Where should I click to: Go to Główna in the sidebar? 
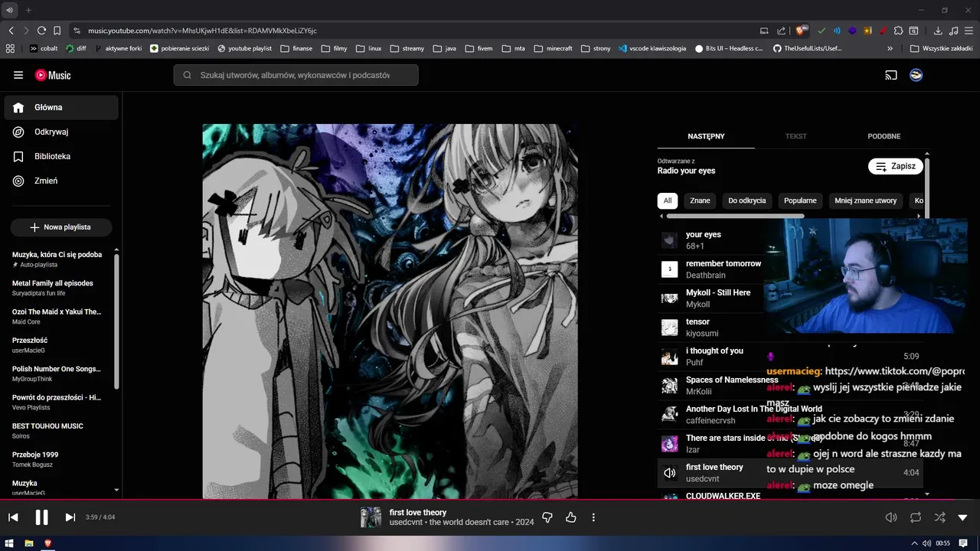[61, 107]
